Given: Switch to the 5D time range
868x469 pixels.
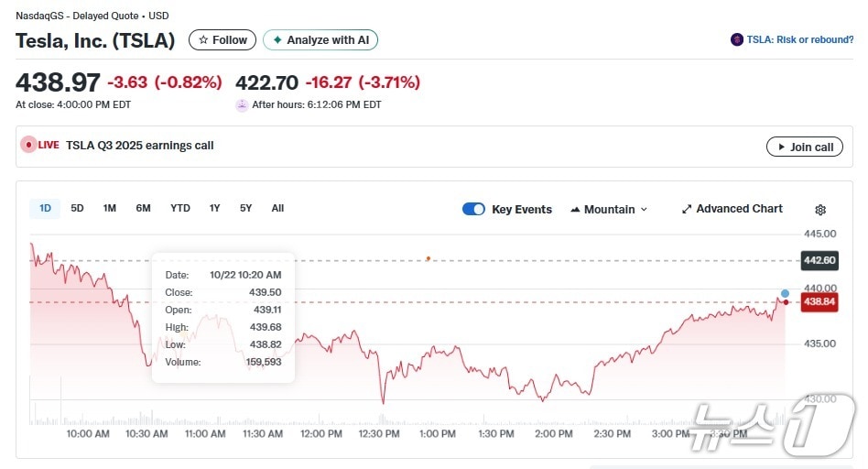Looking at the screenshot, I should [x=77, y=208].
